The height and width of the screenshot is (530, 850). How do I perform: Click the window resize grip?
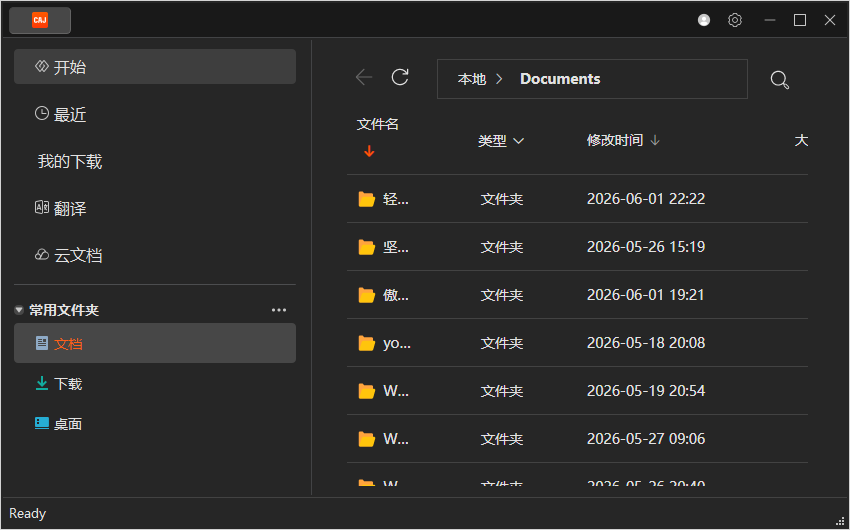[841, 521]
